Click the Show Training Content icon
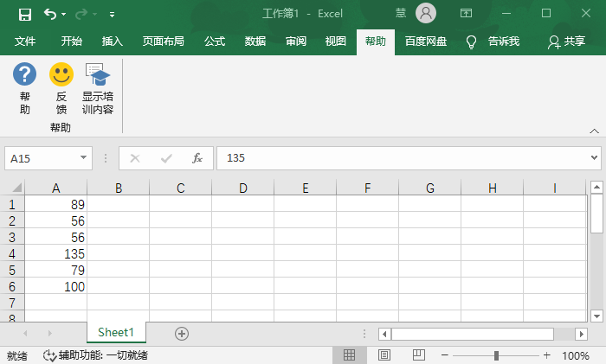Screen dimensions: 606x364 pyautogui.click(x=98, y=74)
